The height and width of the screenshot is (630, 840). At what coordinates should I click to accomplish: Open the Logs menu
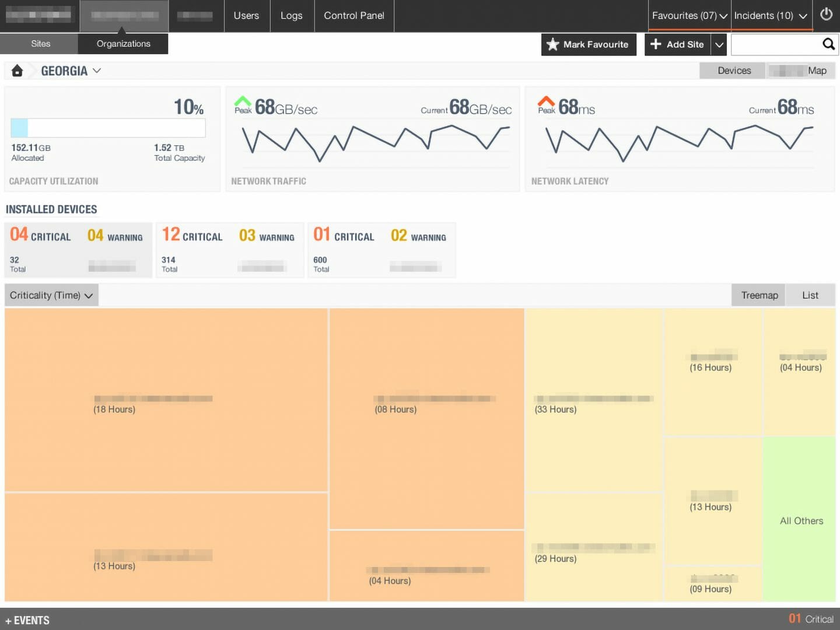[x=292, y=16]
